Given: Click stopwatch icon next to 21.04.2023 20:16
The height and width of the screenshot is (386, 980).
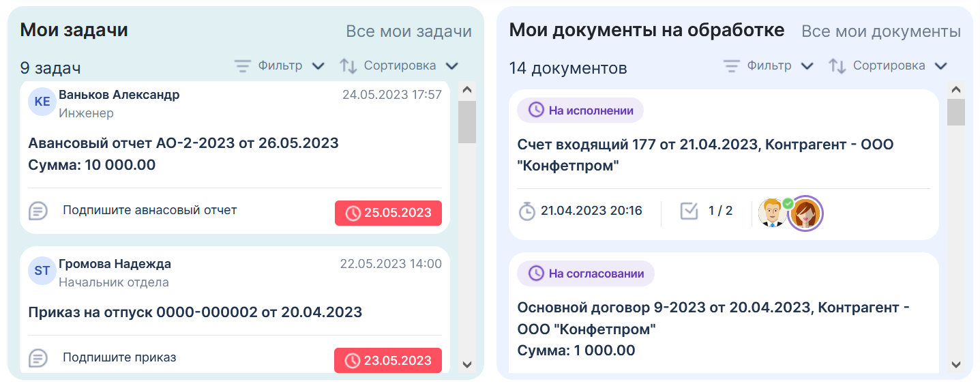Looking at the screenshot, I should coord(527,211).
